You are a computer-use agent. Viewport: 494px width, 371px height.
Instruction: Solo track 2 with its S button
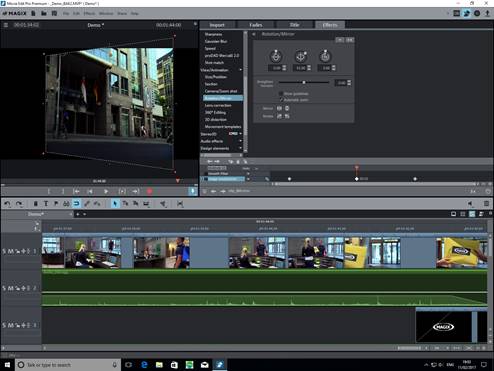coord(4,288)
